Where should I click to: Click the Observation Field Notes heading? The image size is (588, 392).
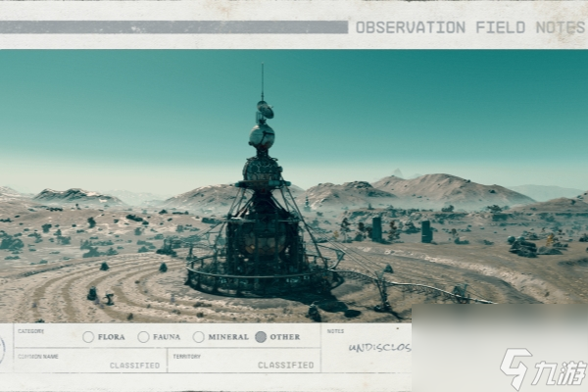click(470, 27)
